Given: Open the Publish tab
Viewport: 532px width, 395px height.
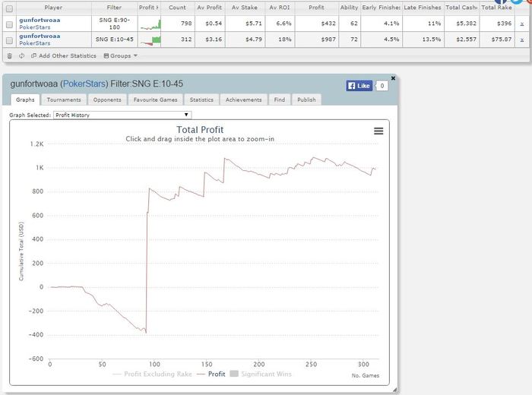Looking at the screenshot, I should 306,100.
